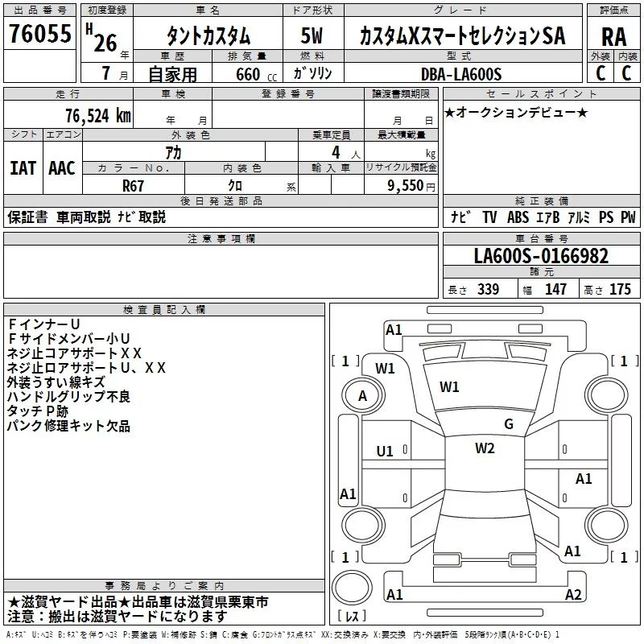Click ナビ取説 in later-shipped parts

click(142, 217)
